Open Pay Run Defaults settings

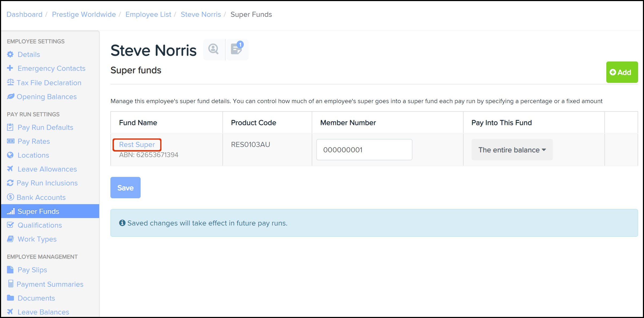click(45, 127)
